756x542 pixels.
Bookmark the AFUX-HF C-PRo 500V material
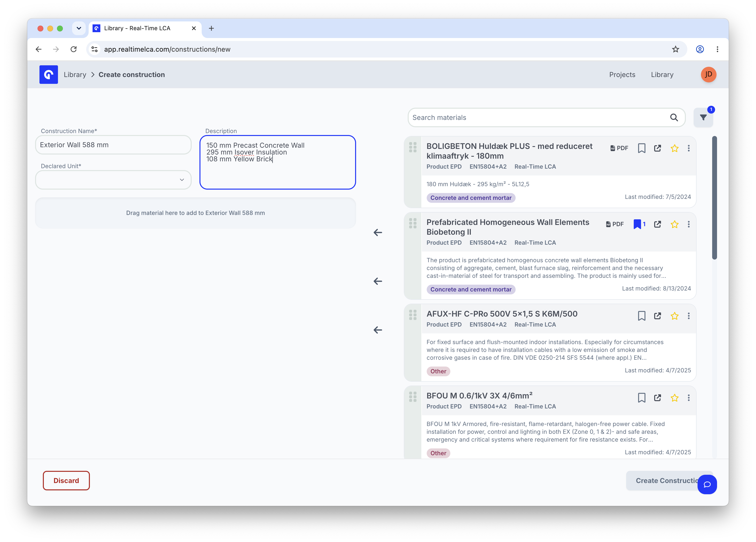(641, 316)
